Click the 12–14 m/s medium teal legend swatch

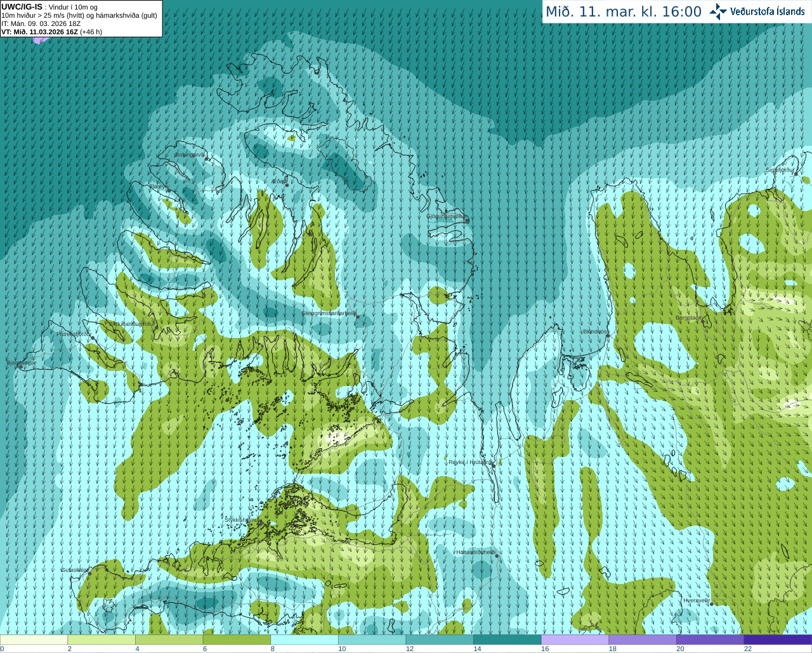coord(440,640)
